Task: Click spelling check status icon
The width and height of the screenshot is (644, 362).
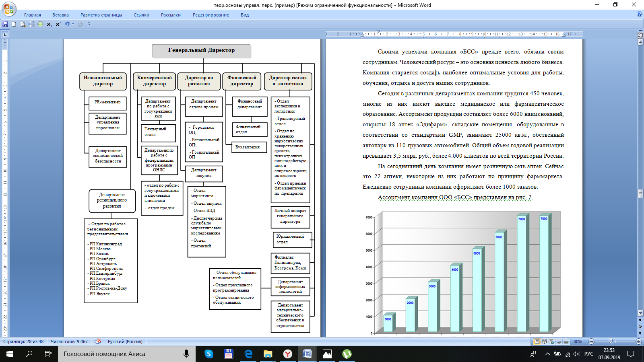Action: pos(98,341)
